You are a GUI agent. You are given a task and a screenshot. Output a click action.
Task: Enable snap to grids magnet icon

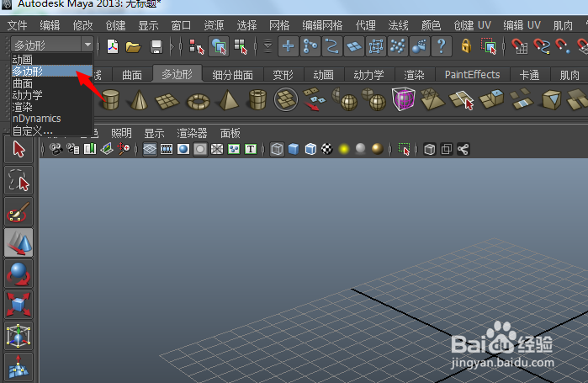tap(520, 46)
